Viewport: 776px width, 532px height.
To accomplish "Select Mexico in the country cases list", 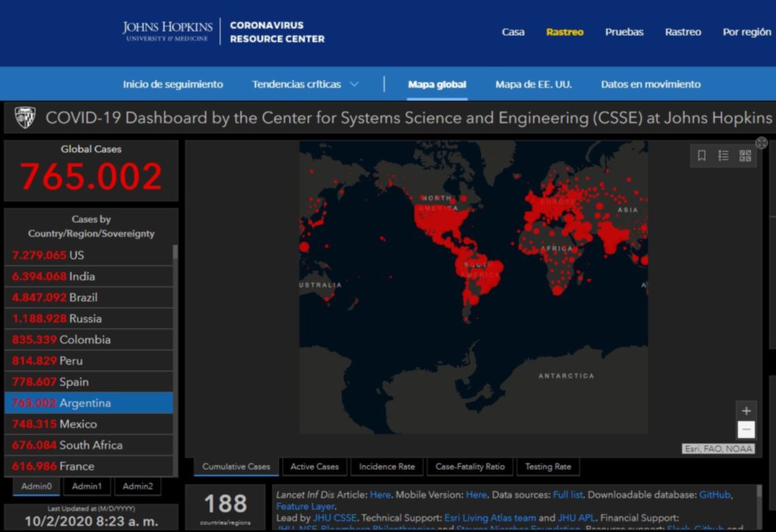I will tap(88, 424).
